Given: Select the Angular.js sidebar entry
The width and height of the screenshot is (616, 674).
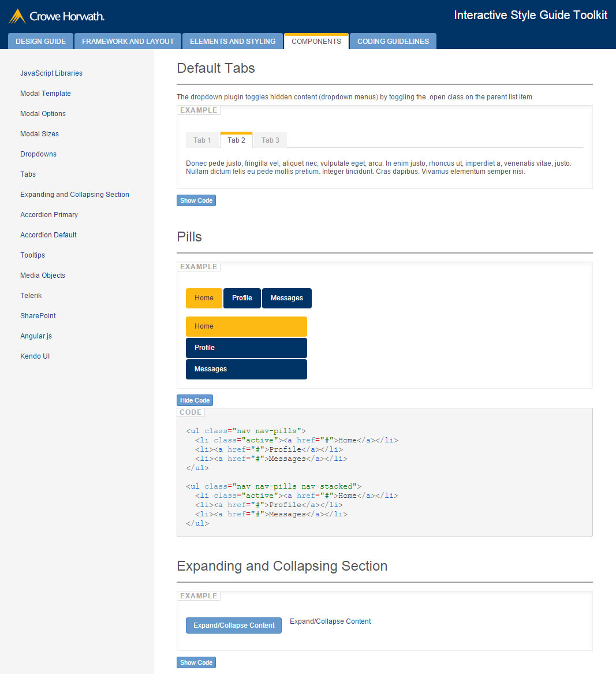Looking at the screenshot, I should [36, 336].
